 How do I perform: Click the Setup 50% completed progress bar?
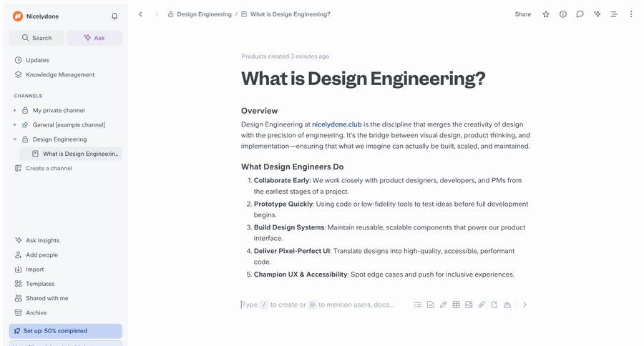click(65, 331)
